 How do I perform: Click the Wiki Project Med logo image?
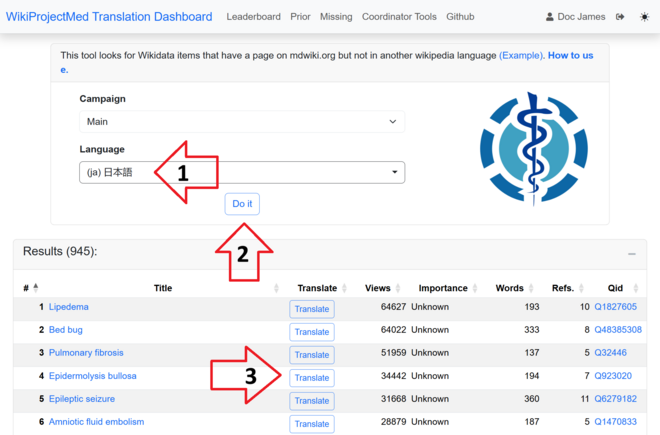(x=533, y=149)
